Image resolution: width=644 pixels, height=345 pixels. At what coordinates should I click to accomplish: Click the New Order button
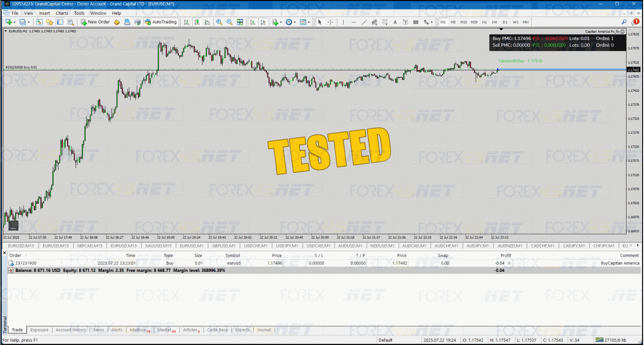pos(95,22)
